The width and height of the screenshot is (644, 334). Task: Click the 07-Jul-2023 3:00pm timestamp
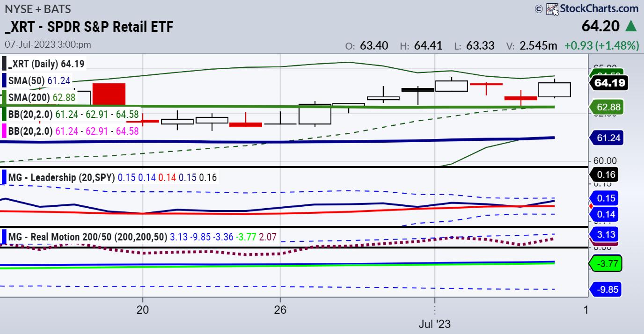[x=48, y=45]
